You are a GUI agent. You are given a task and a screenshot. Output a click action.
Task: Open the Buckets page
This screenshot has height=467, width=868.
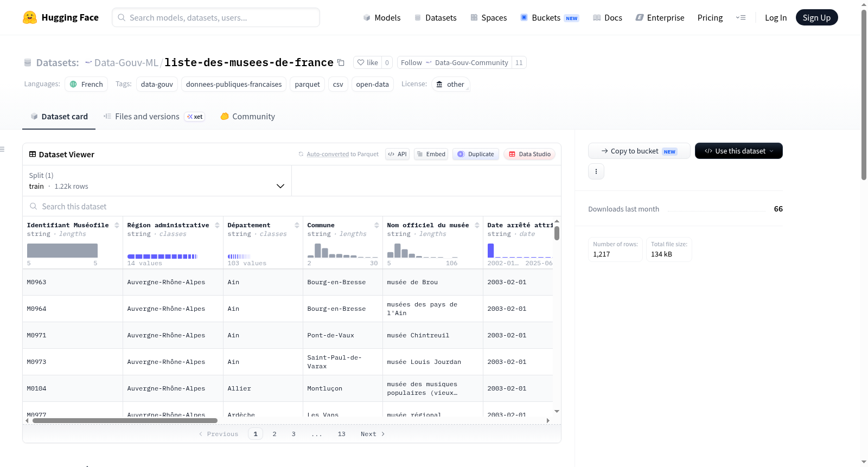pyautogui.click(x=550, y=17)
